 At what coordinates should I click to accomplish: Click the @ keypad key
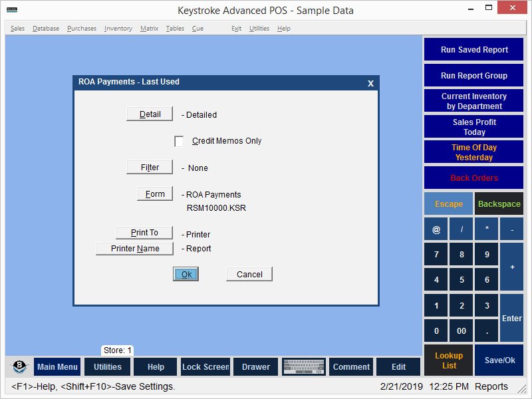436,229
